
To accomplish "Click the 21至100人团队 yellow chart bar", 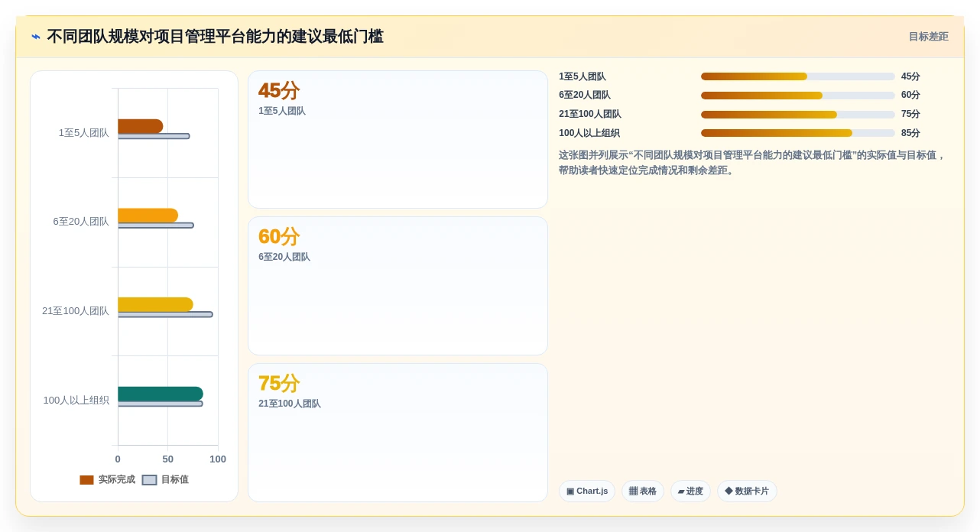I will (x=155, y=304).
